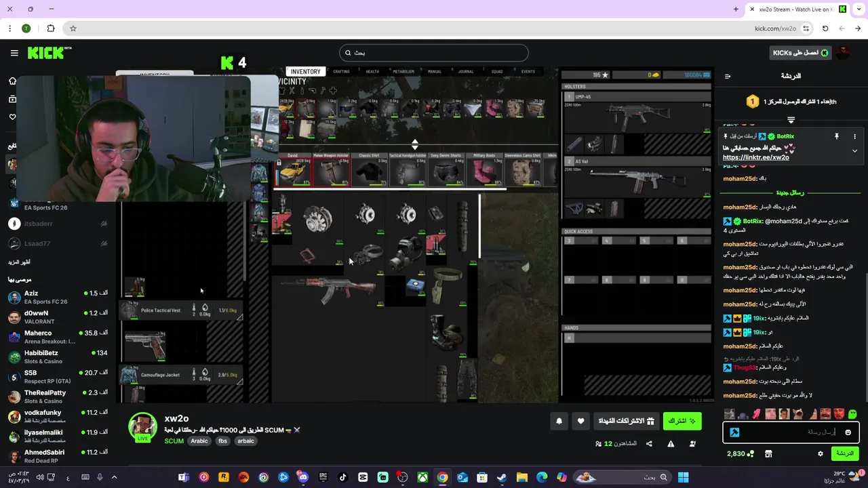The width and height of the screenshot is (868, 488).
Task: Open Maherco recommended channel
Action: tap(58, 337)
